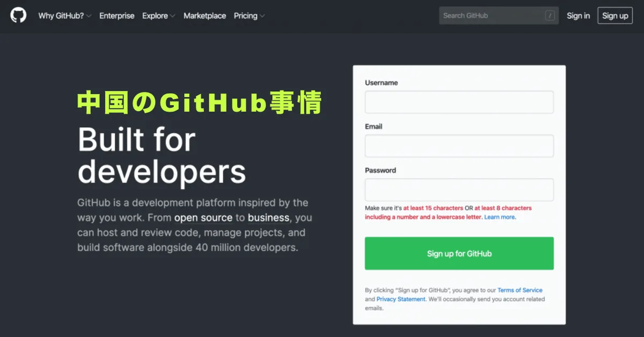This screenshot has width=644, height=337.
Task: Open the Enterprise nav item
Action: (117, 16)
